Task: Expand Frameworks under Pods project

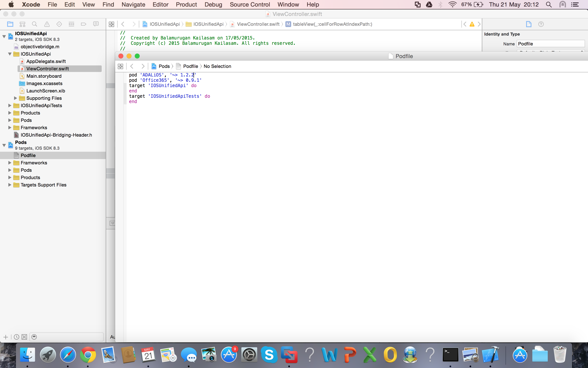Action: (x=10, y=163)
